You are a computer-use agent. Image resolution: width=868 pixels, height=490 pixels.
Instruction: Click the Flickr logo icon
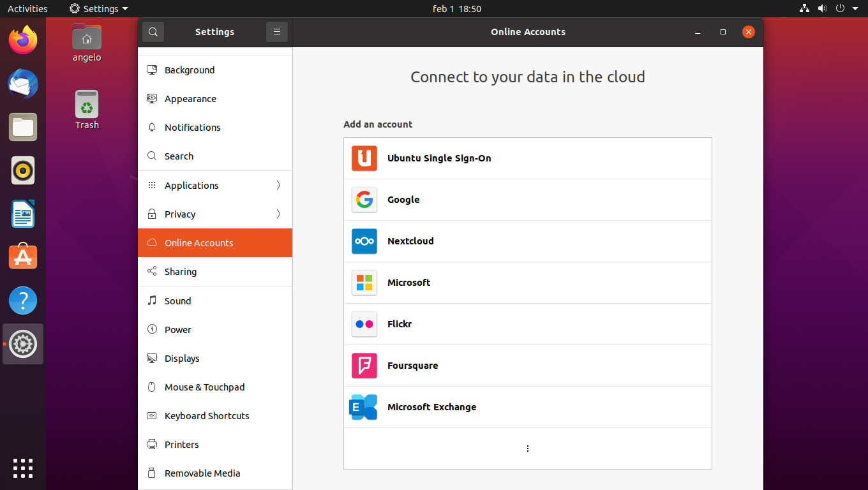click(x=364, y=324)
